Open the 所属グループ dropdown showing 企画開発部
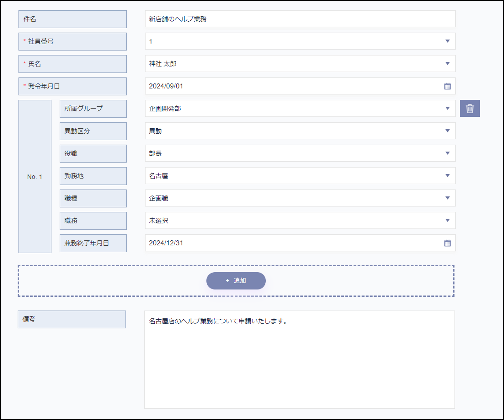Screen dimensions: 504x420 (300, 108)
